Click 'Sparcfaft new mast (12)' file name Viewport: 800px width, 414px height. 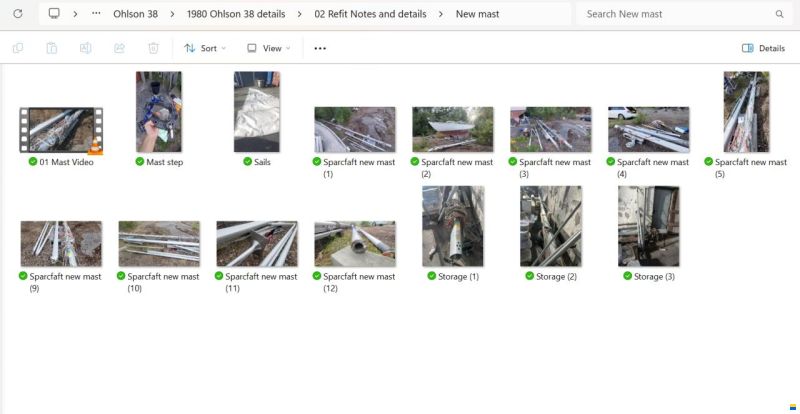pyautogui.click(x=359, y=282)
